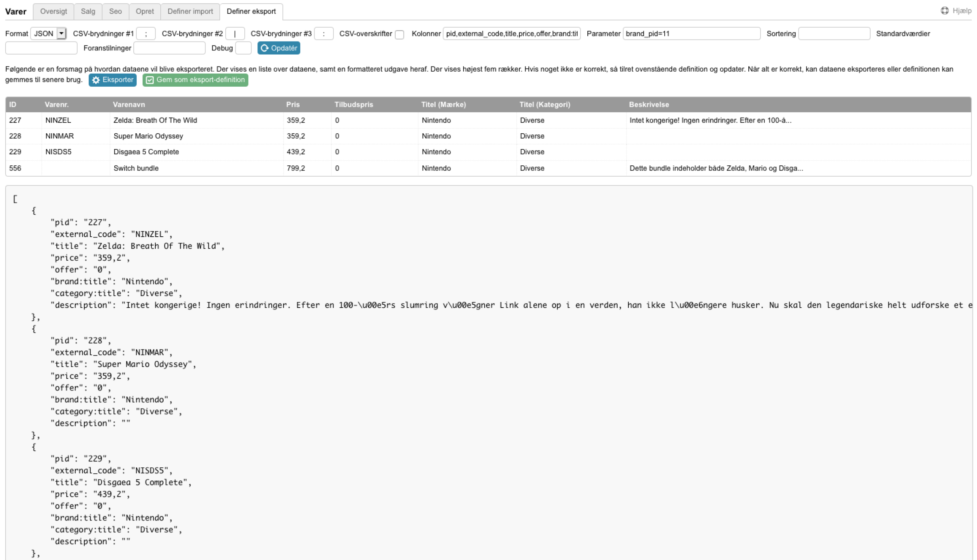Click the Sortering input field
Screen dimensions: 977x560
pos(834,34)
